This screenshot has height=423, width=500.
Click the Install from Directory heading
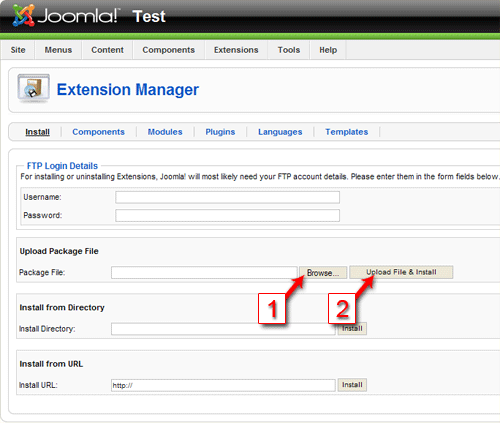62,307
